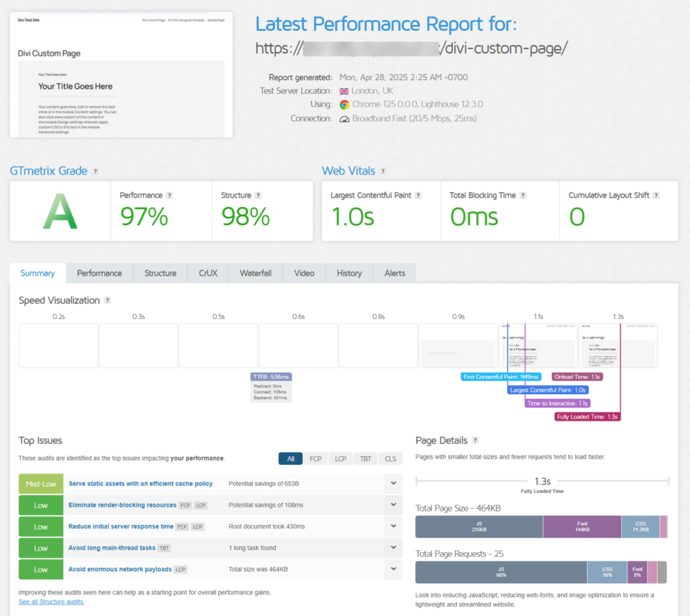
Task: Switch to the Waterfall tab
Action: tap(255, 273)
